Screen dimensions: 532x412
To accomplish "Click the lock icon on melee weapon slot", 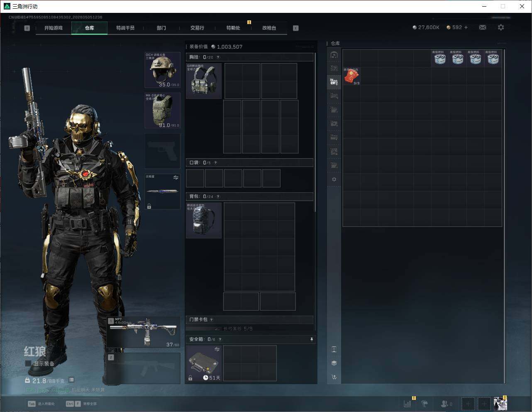I will 149,206.
